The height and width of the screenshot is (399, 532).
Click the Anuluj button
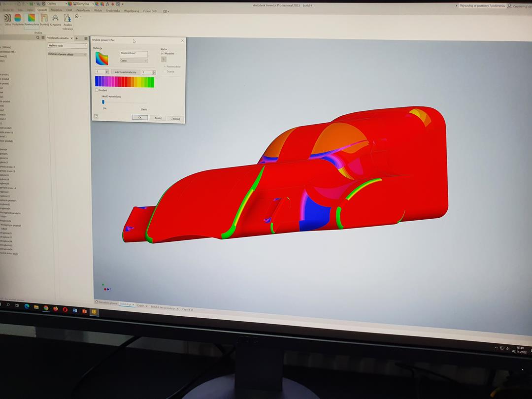[x=158, y=118]
